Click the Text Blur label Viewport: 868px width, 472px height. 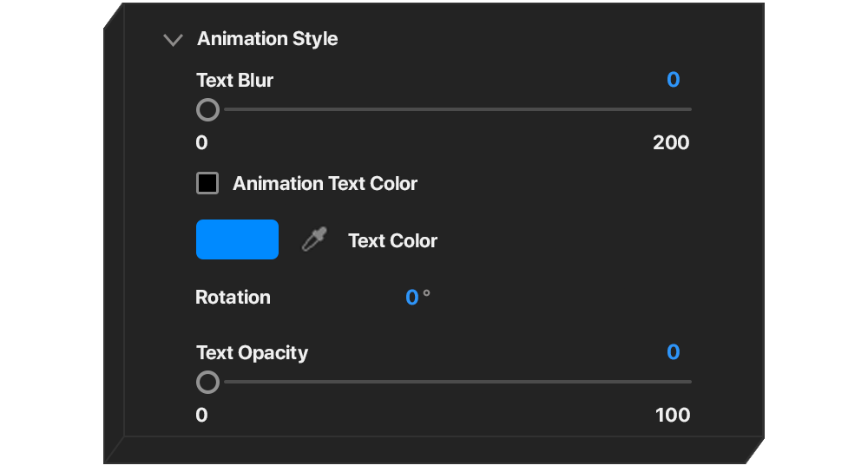234,81
